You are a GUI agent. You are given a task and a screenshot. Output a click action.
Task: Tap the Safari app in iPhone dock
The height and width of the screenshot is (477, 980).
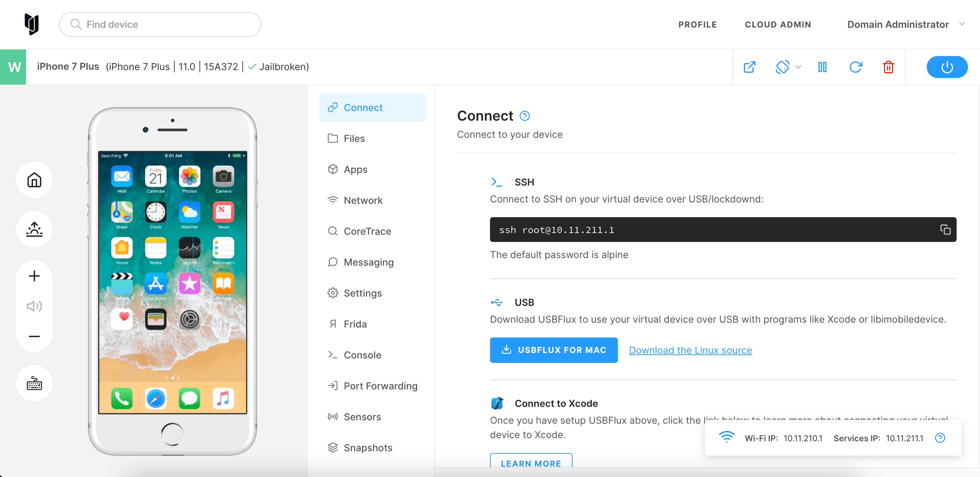pos(156,398)
